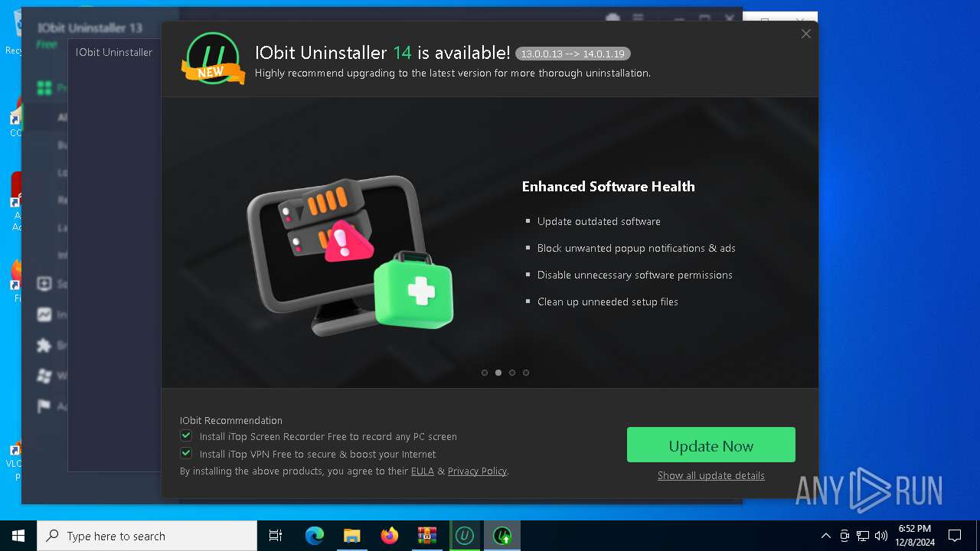Viewport: 980px width, 551px height.
Task: Click the taskbar search box
Action: click(x=147, y=536)
